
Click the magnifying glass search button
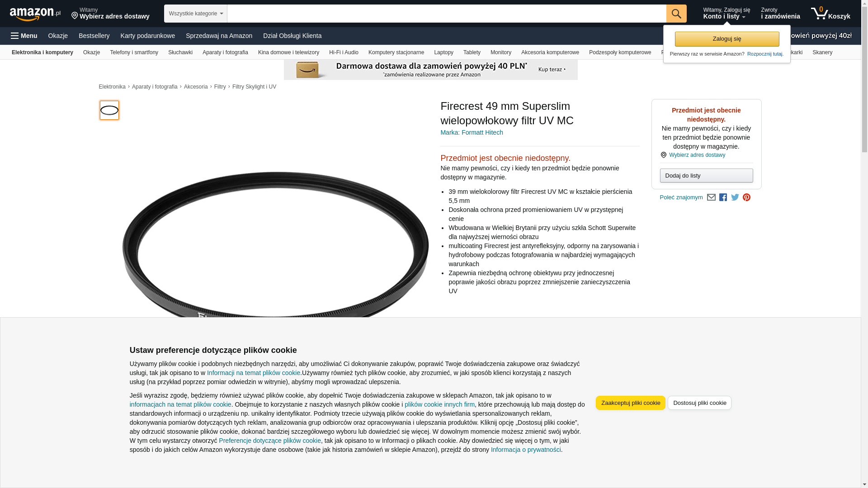(x=676, y=14)
